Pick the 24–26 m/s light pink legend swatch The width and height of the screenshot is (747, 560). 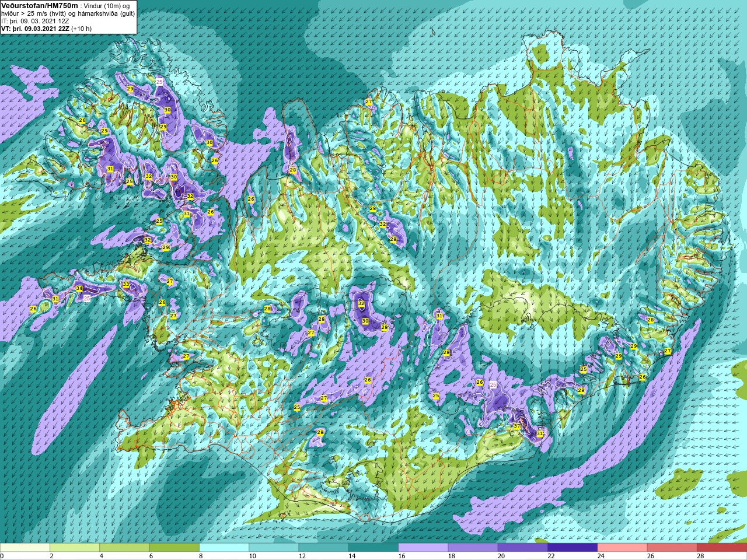point(622,548)
